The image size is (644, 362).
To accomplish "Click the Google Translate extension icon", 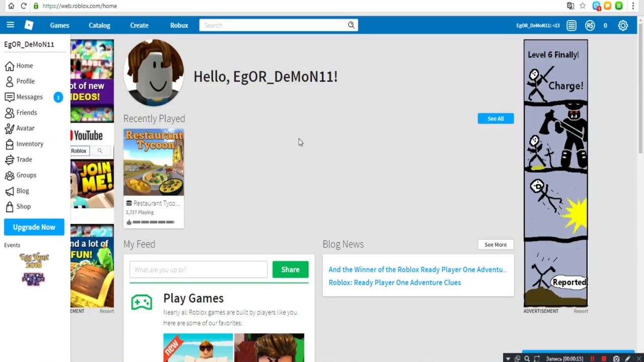I will pyautogui.click(x=570, y=6).
